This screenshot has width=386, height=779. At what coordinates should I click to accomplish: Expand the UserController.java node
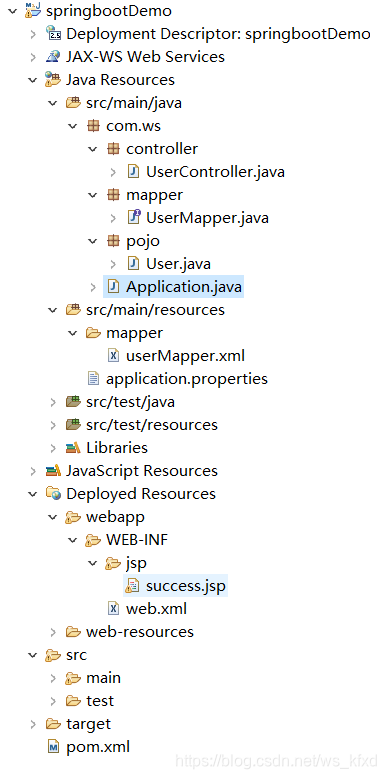tap(113, 172)
